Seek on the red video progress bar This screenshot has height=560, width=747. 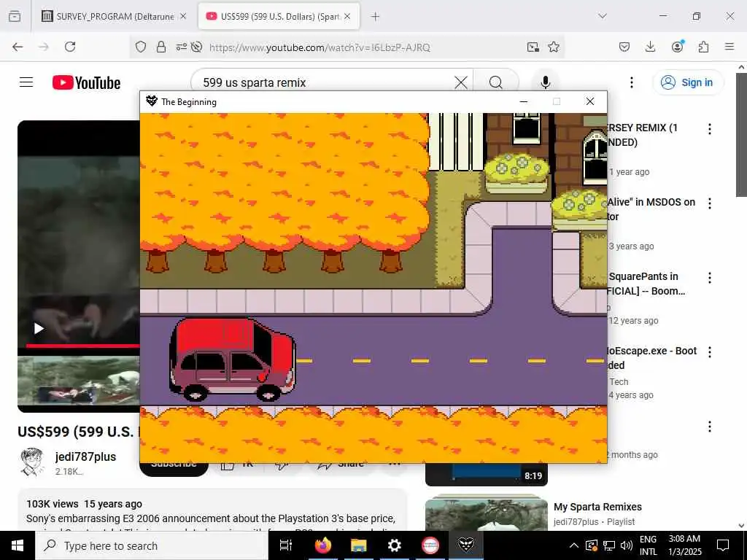coord(83,345)
